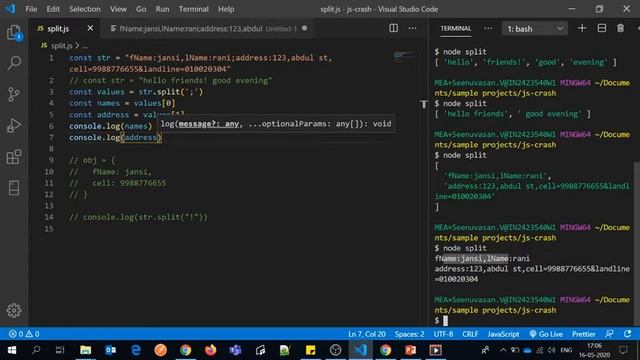This screenshot has width=640, height=360.
Task: Open Outlook from the taskbar
Action: pos(111,350)
